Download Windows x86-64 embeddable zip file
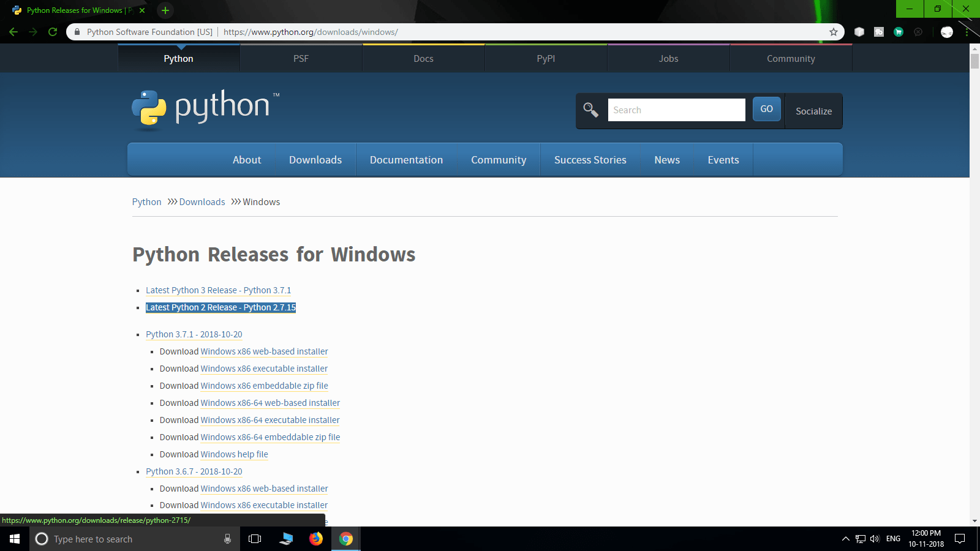 tap(271, 437)
